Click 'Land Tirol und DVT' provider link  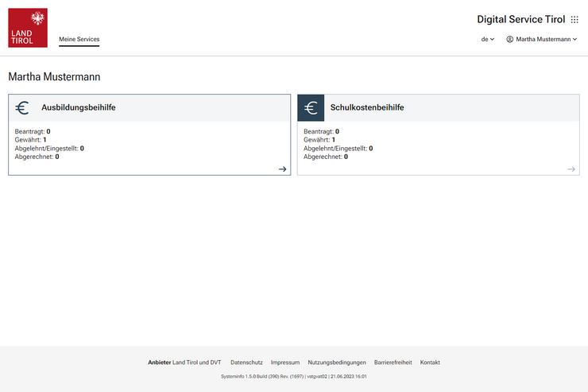[x=197, y=363]
